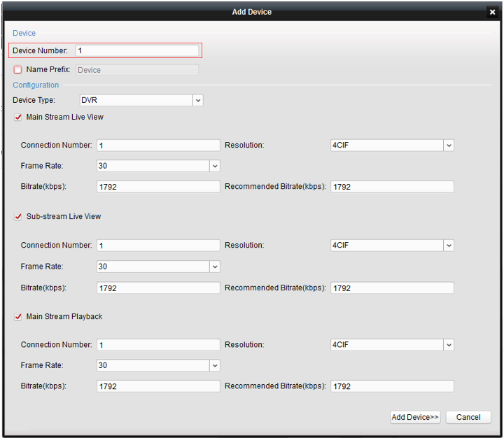Screen dimensions: 504x438
Task: Close the Add Device dialog
Action: pos(492,12)
